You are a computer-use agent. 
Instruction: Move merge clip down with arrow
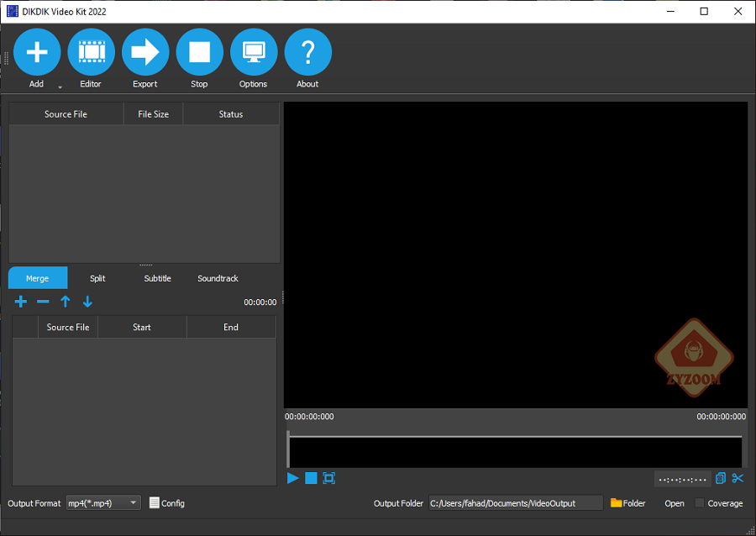(87, 302)
